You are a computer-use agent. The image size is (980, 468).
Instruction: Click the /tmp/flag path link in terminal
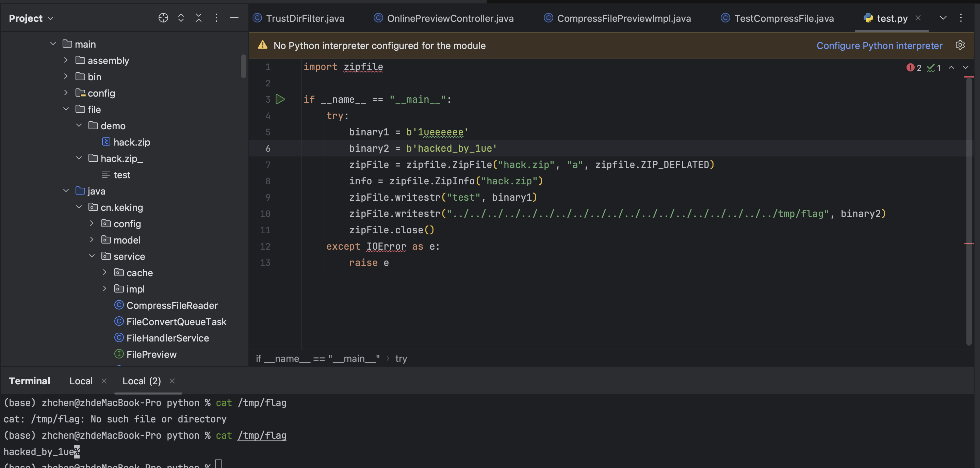[262, 435]
